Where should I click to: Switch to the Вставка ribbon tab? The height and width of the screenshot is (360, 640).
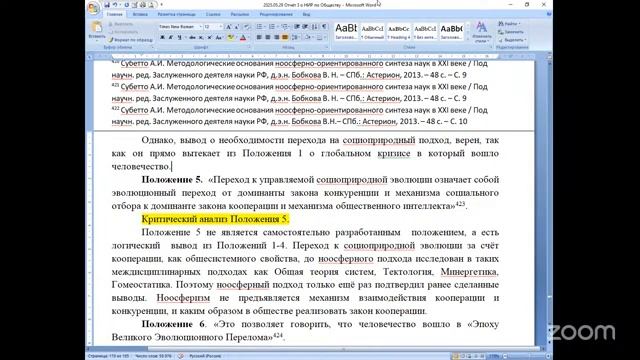[x=140, y=14]
